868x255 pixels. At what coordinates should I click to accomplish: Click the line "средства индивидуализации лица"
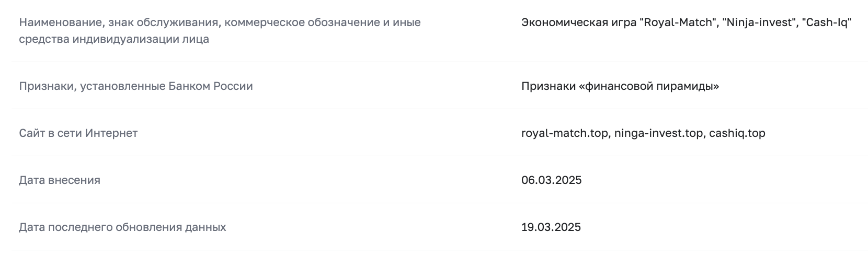pyautogui.click(x=114, y=39)
